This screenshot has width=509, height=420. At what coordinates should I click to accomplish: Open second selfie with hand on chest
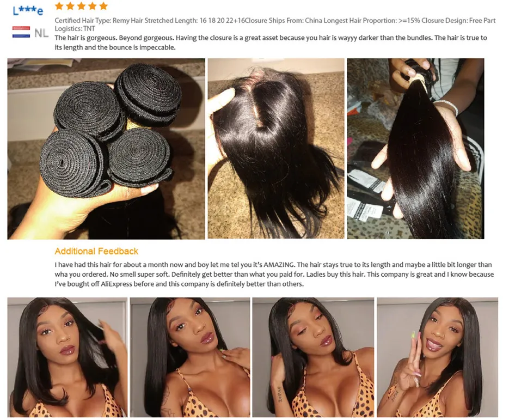tap(190, 357)
